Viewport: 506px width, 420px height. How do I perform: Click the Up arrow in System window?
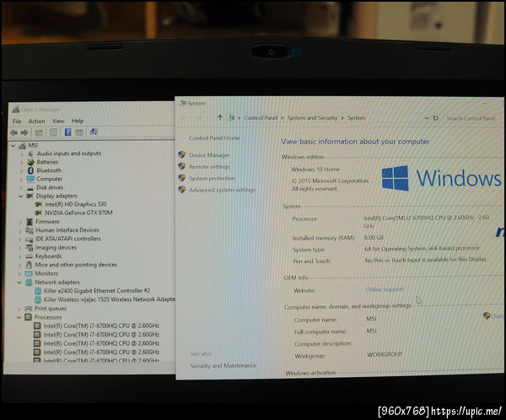pos(220,117)
